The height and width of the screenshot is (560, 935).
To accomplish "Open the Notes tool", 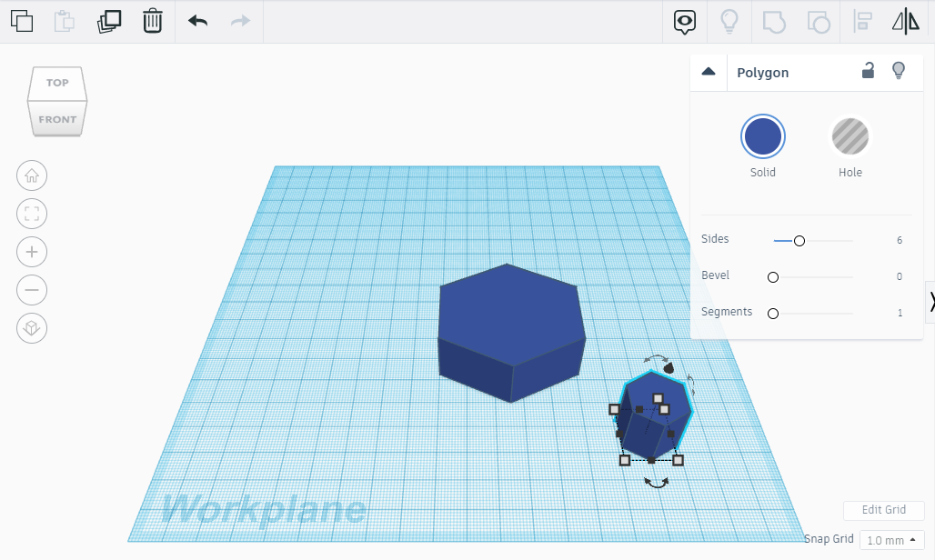I will (x=684, y=21).
